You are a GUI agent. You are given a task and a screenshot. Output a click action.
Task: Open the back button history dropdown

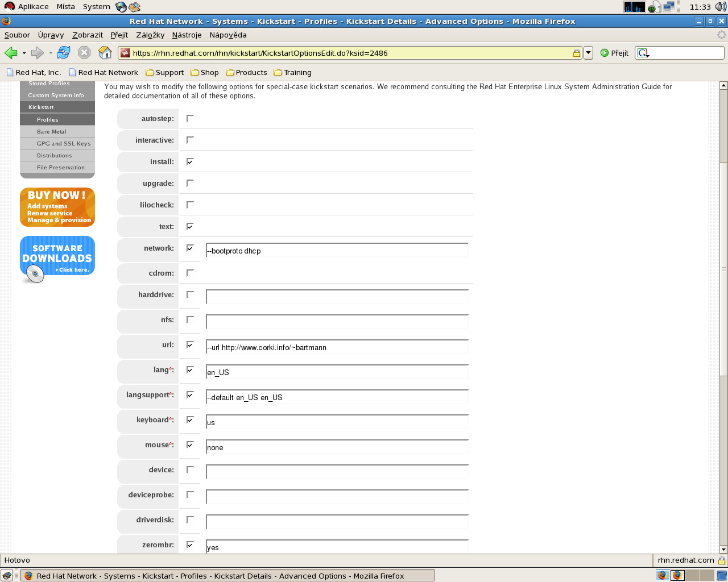point(24,53)
